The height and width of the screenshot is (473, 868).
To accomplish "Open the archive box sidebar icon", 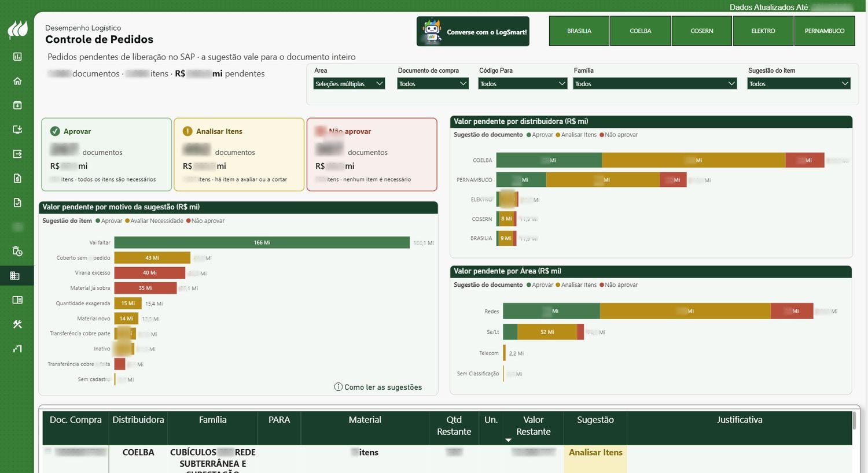I will coord(17,105).
